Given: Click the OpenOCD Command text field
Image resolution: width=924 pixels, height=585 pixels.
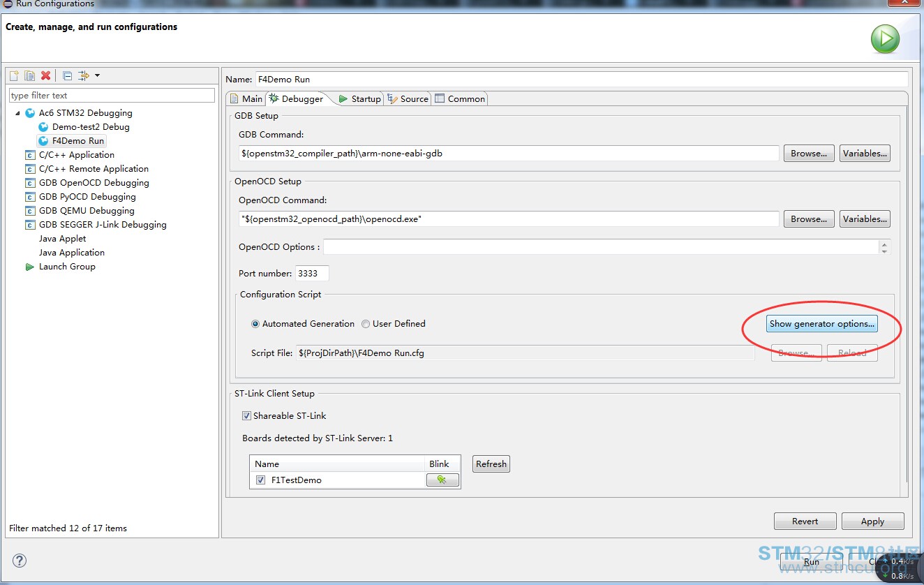Looking at the screenshot, I should click(x=509, y=219).
